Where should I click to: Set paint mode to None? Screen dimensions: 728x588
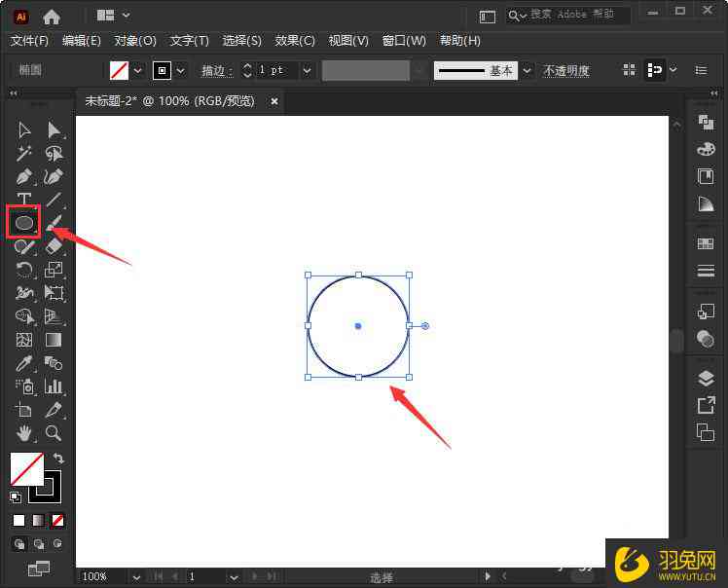click(x=57, y=520)
